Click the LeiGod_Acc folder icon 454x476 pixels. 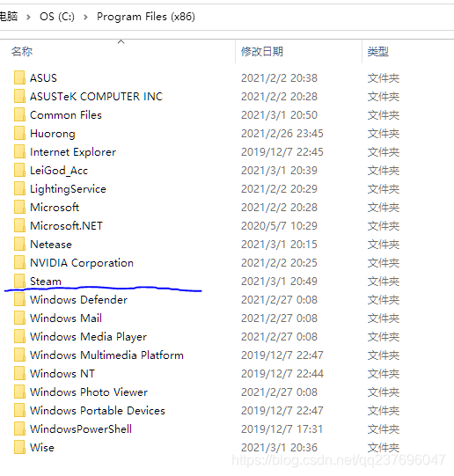point(19,171)
